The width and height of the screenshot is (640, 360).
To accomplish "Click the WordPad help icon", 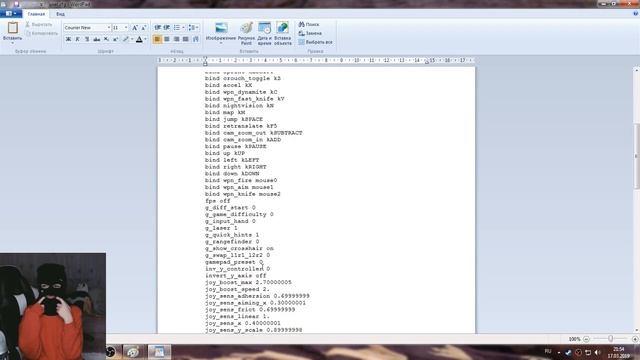I will (x=636, y=13).
